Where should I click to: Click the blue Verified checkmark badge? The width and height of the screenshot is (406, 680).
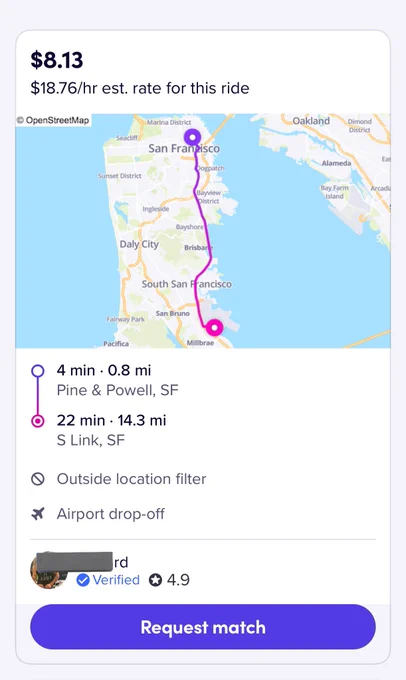[x=83, y=580]
